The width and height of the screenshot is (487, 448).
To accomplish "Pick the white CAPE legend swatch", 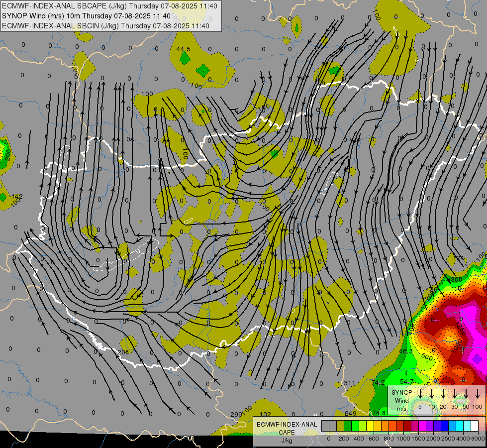I will point(475,426).
